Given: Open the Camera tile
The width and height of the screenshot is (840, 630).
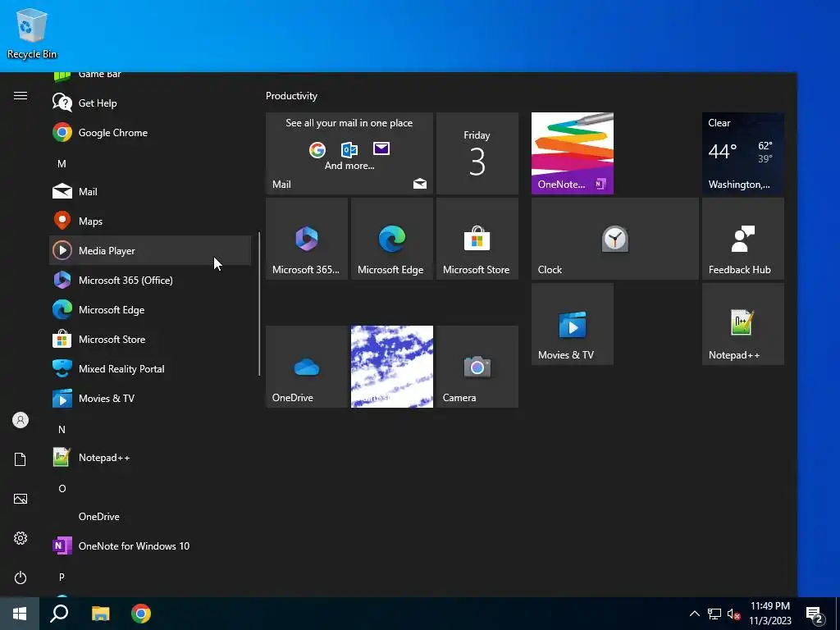Looking at the screenshot, I should [x=477, y=367].
